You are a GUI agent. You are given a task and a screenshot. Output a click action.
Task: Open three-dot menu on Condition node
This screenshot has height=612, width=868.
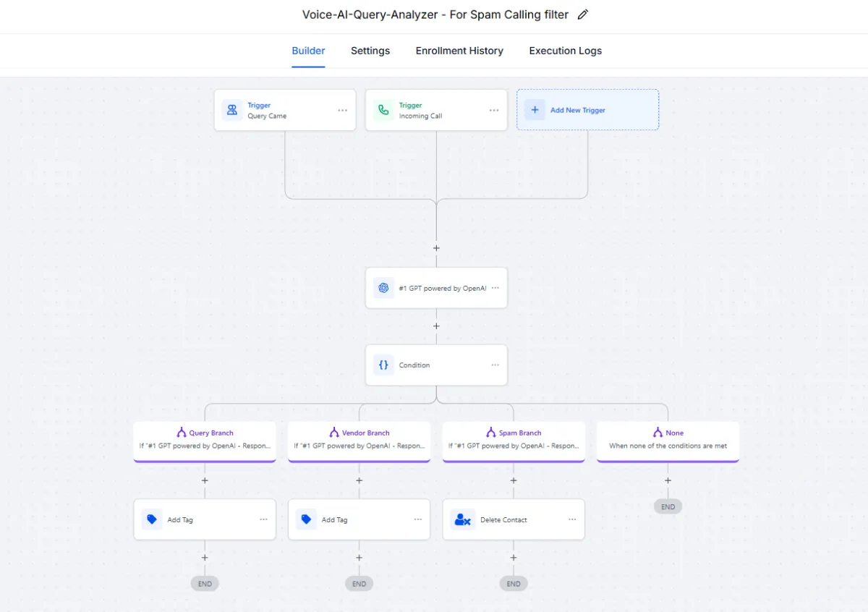click(x=495, y=365)
